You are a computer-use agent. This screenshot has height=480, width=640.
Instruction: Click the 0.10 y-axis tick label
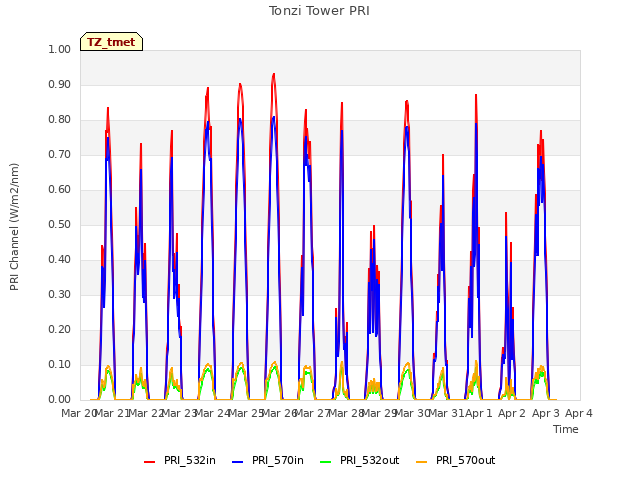pyautogui.click(x=60, y=364)
